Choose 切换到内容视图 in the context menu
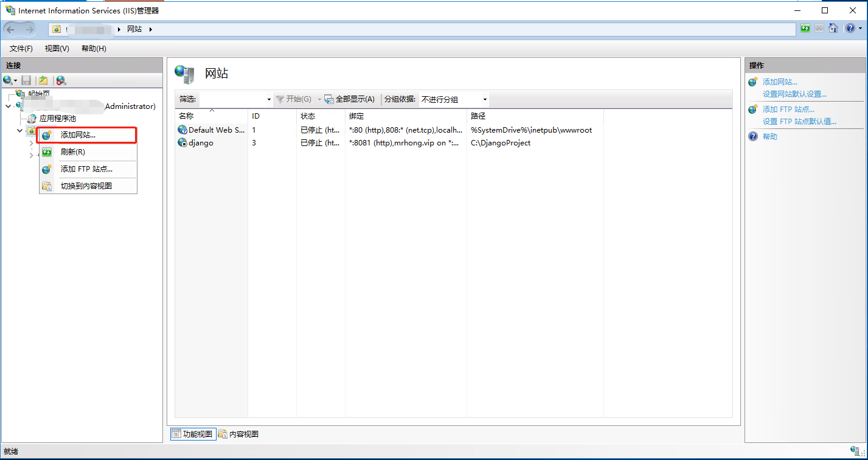This screenshot has height=460, width=868. tap(88, 186)
